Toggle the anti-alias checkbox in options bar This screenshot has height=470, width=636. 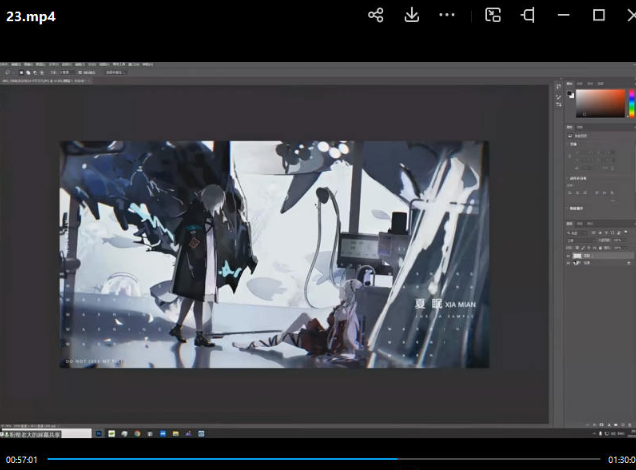(80, 73)
